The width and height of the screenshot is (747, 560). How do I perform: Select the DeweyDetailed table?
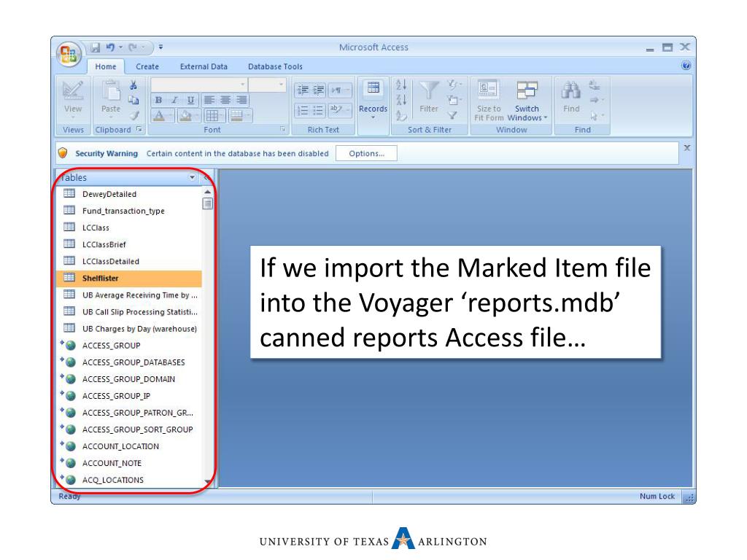tap(129, 194)
